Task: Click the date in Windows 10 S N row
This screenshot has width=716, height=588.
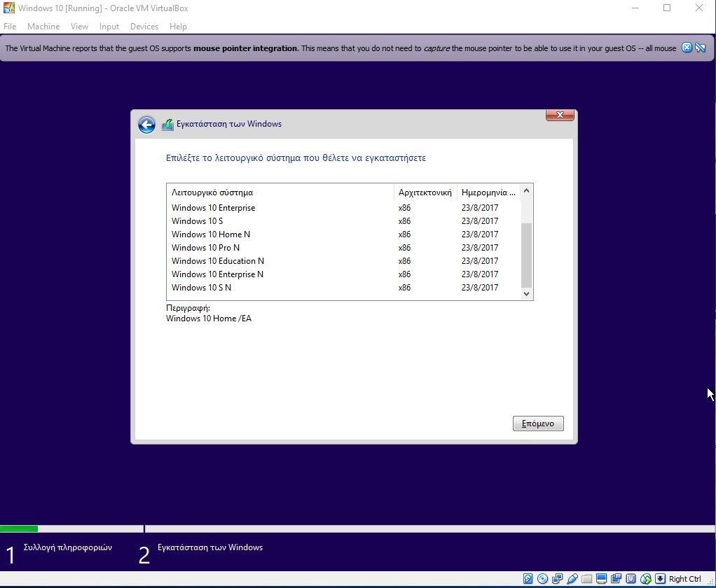Action: tap(480, 288)
